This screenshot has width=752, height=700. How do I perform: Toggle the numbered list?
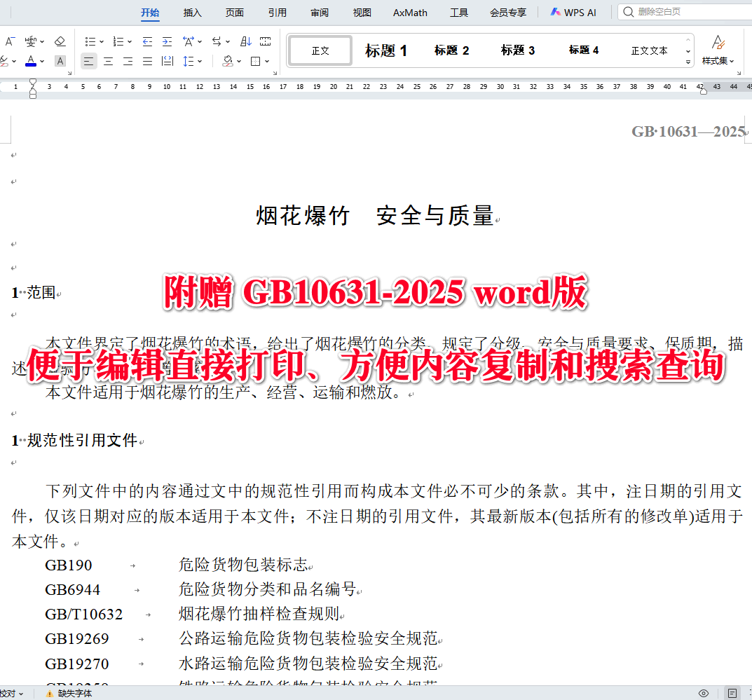click(x=118, y=41)
